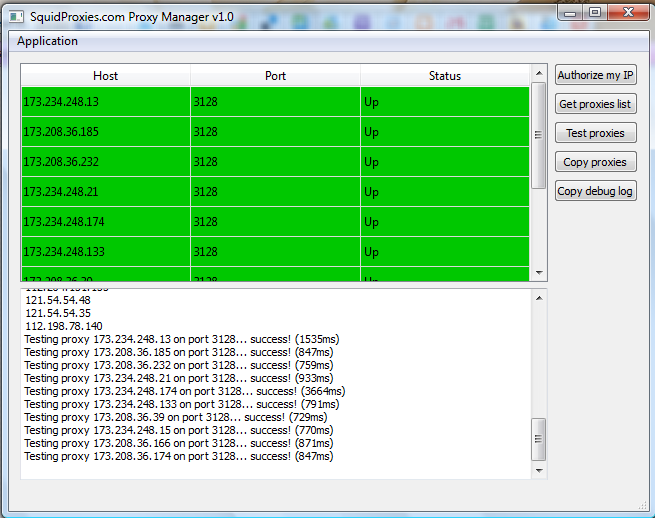This screenshot has height=518, width=655.
Task: Click the proxy table scrollbar thumb
Action: pyautogui.click(x=538, y=135)
